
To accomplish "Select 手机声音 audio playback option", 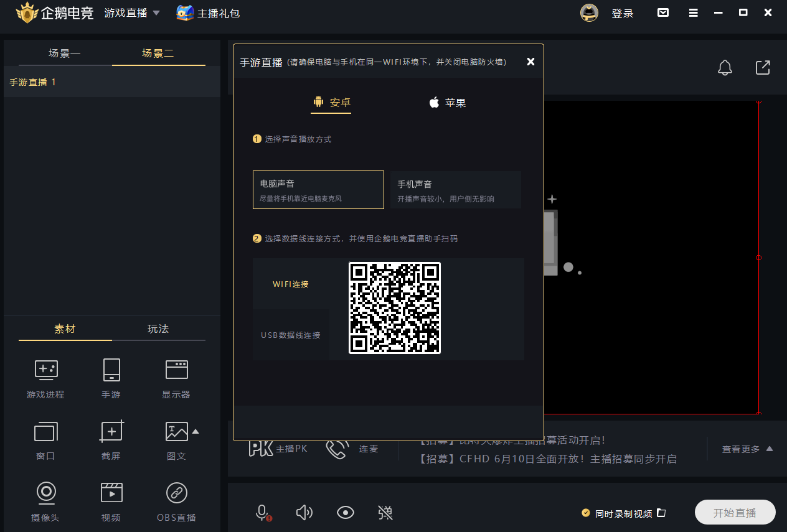I will pyautogui.click(x=456, y=190).
